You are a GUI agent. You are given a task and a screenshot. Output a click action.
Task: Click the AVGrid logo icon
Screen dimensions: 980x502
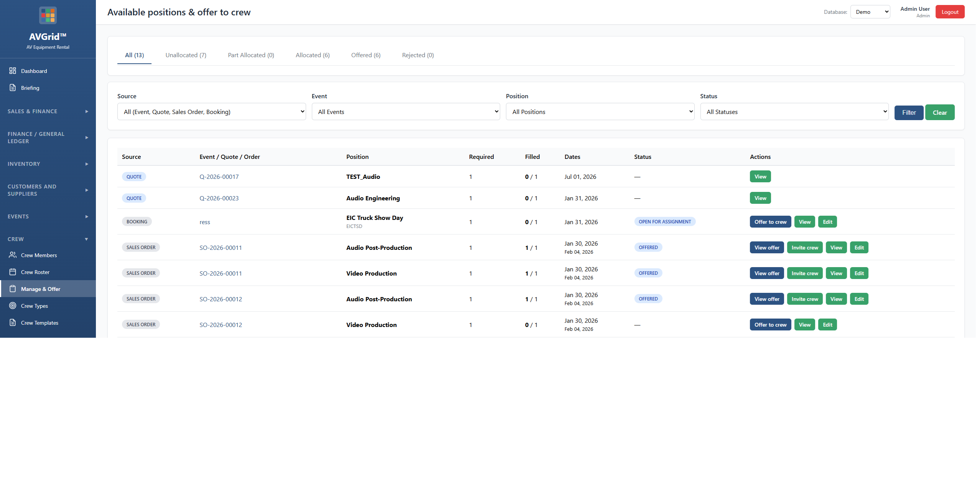(x=48, y=15)
